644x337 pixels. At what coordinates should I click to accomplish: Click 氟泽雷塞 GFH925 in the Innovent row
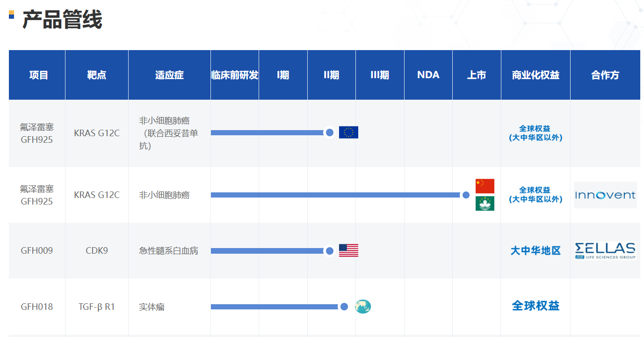click(37, 195)
